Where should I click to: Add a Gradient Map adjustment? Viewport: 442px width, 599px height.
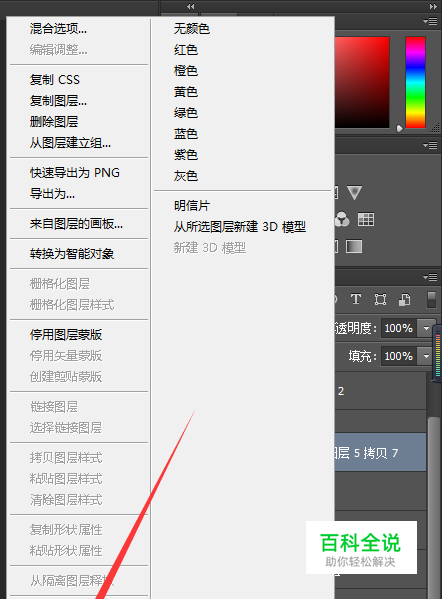pyautogui.click(x=354, y=247)
